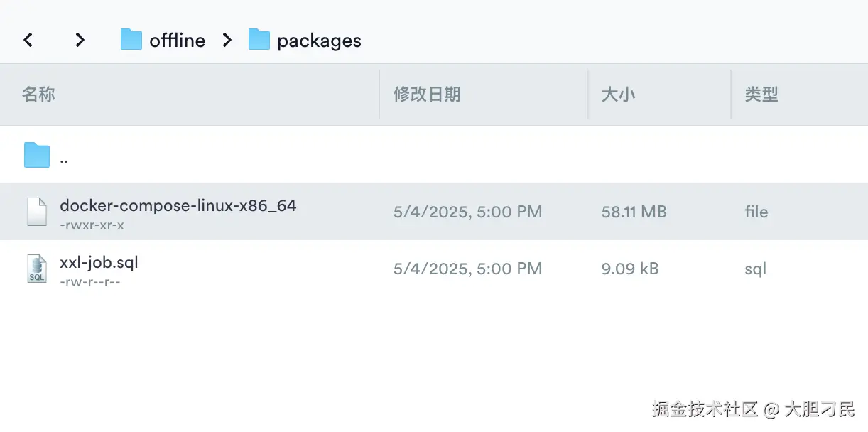This screenshot has height=432, width=868.
Task: Click the -rwxr-xr-x permissions text
Action: point(92,225)
